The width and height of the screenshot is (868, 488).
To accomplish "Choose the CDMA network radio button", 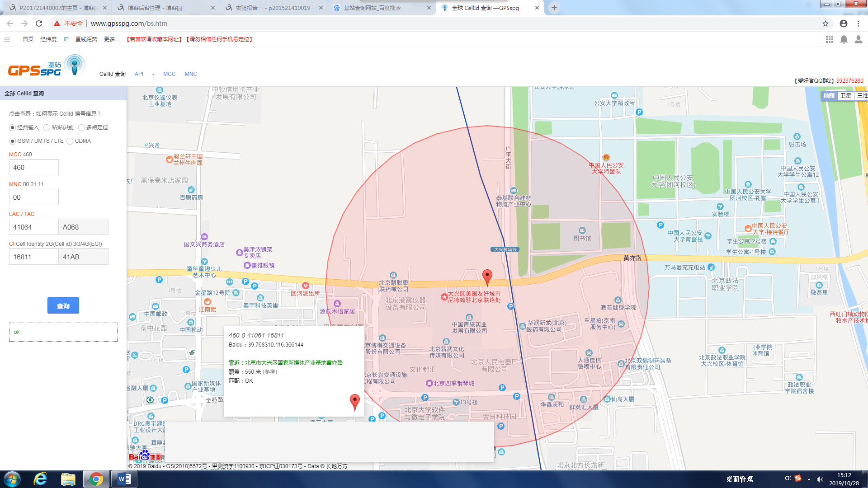I will [70, 141].
